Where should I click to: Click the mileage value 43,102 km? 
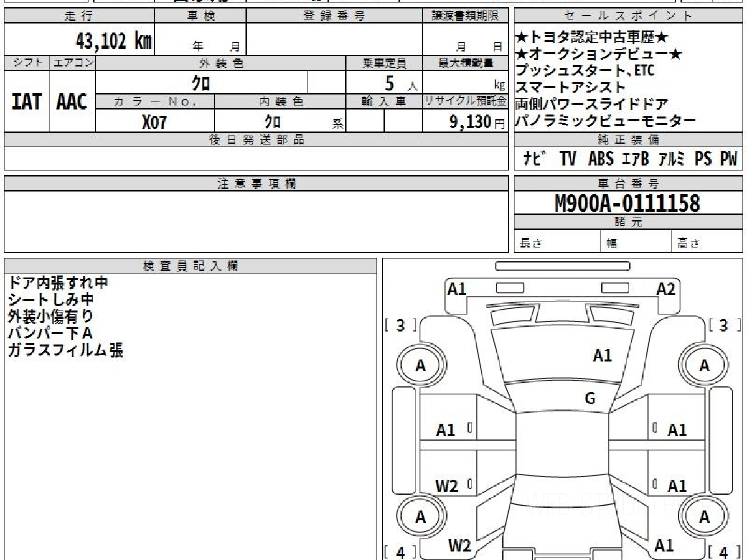tap(114, 42)
